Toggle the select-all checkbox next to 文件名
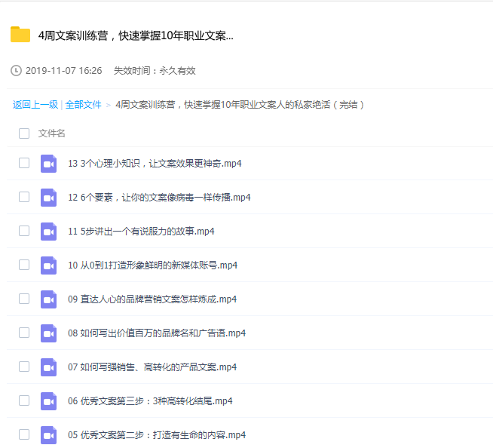This screenshot has width=493, height=448. click(x=24, y=133)
